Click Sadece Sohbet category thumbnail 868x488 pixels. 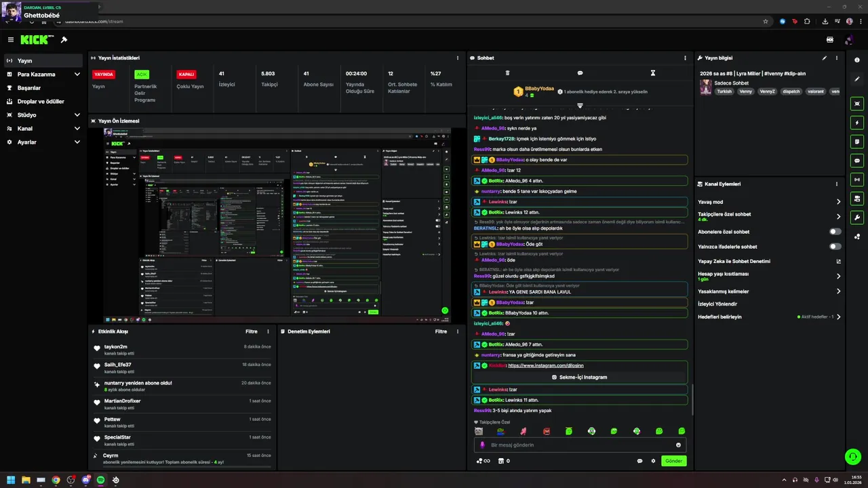pos(706,87)
